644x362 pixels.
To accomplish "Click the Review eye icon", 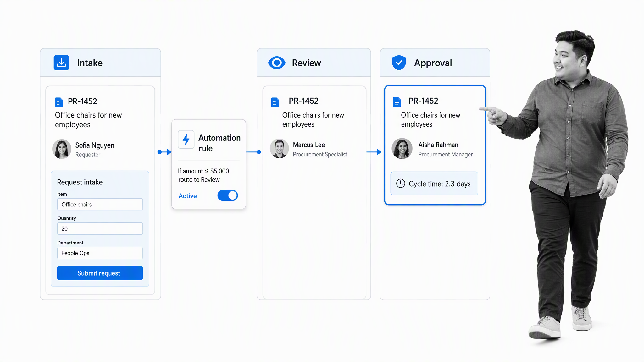I will 277,63.
